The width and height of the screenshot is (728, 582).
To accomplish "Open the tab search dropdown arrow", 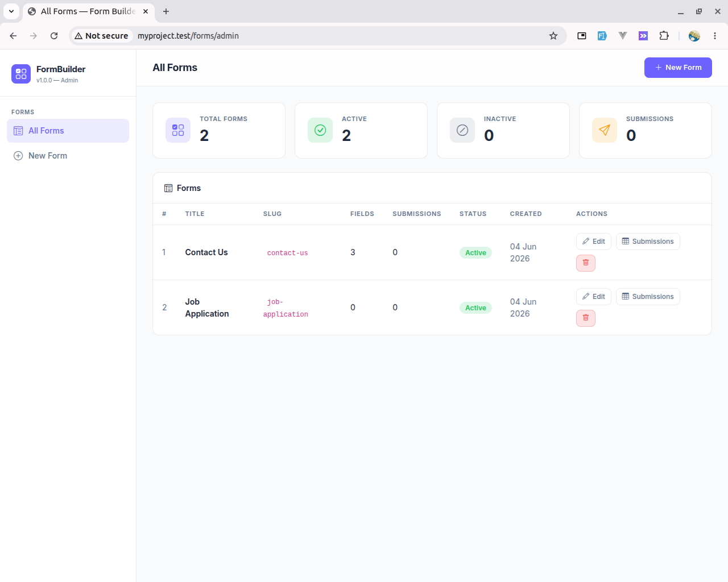I will 11,11.
